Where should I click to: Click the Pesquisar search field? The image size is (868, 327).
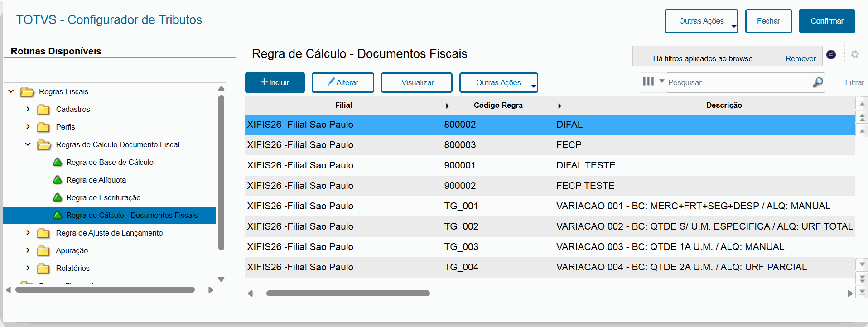738,82
